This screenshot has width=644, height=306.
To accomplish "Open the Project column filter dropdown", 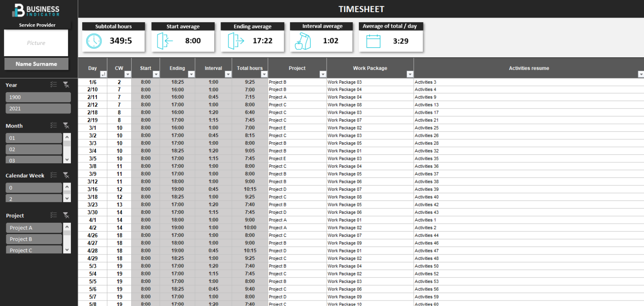I will (324, 74).
